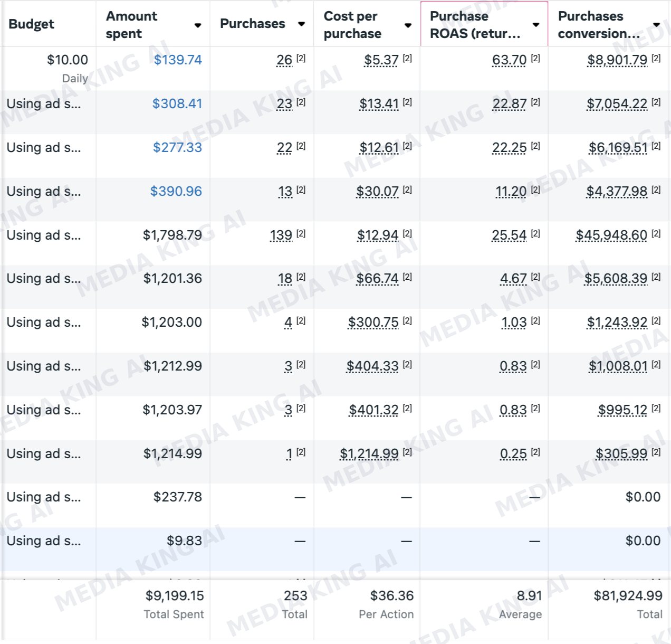The height and width of the screenshot is (644, 671).
Task: Open the $308.41 amount spent link
Action: tap(177, 103)
